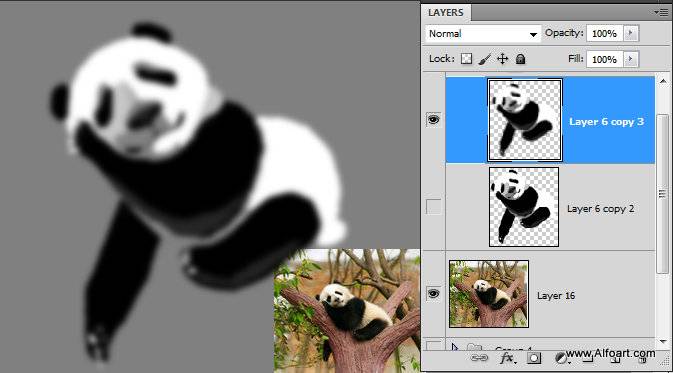Viewport: 673px width, 373px height.
Task: Click the 'Opacity:' label
Action: coord(564,33)
